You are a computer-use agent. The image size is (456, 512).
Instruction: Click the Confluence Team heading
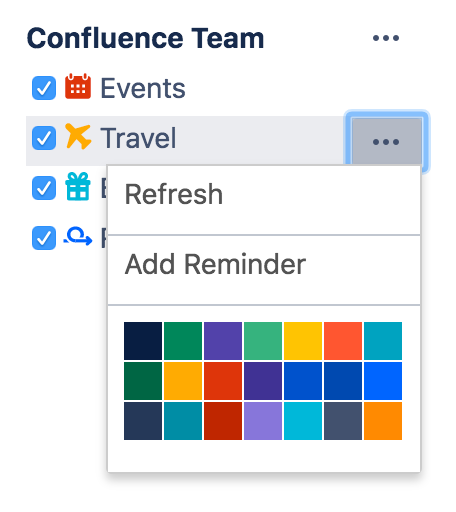click(145, 38)
